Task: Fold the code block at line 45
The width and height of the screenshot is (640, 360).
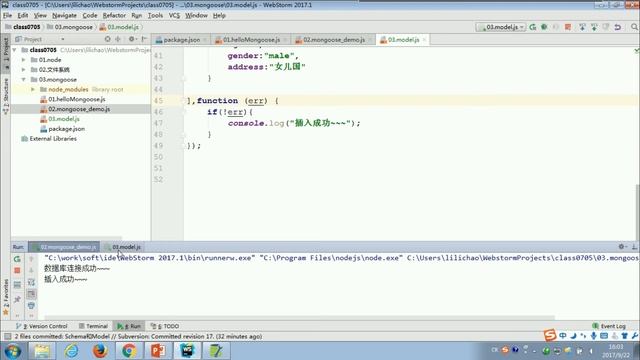Action: tap(184, 100)
